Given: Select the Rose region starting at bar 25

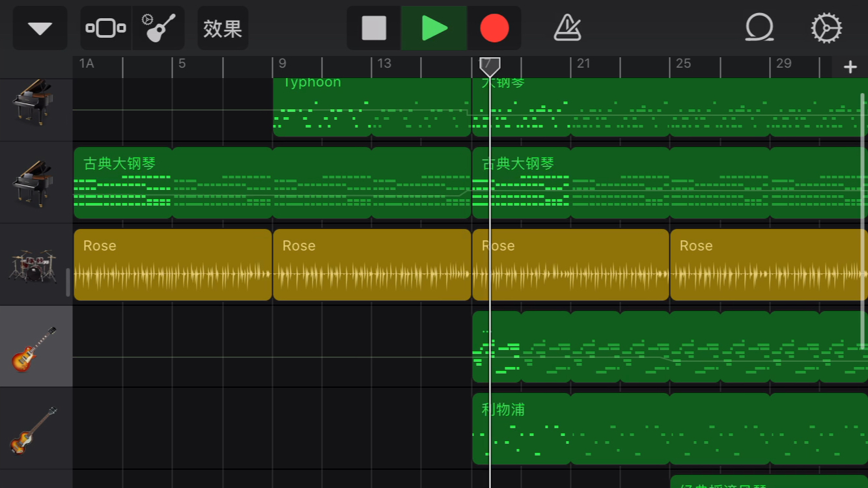Looking at the screenshot, I should tap(769, 265).
